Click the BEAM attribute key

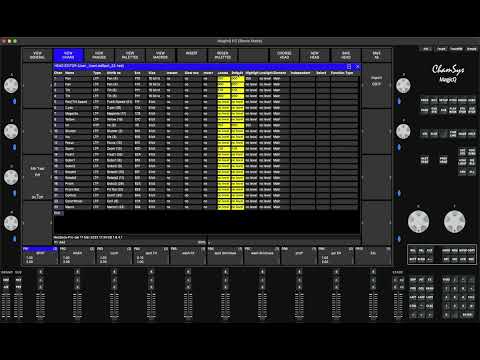(430, 288)
